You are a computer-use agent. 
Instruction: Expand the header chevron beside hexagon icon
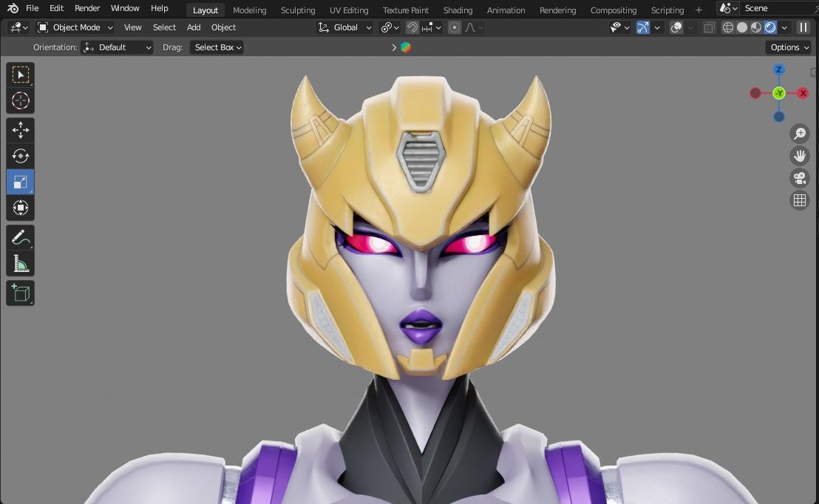point(395,47)
